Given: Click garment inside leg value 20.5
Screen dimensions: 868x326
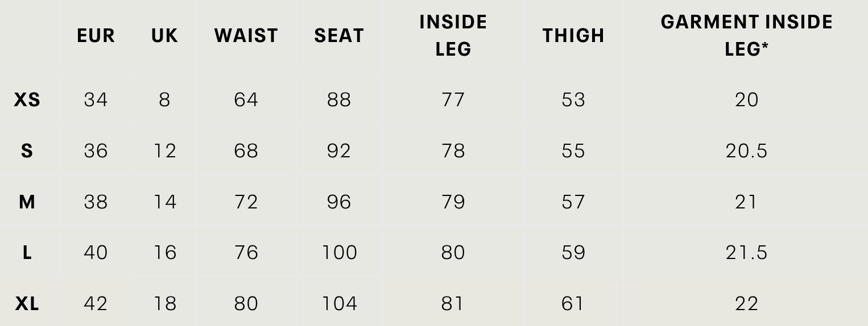Looking at the screenshot, I should [746, 151].
